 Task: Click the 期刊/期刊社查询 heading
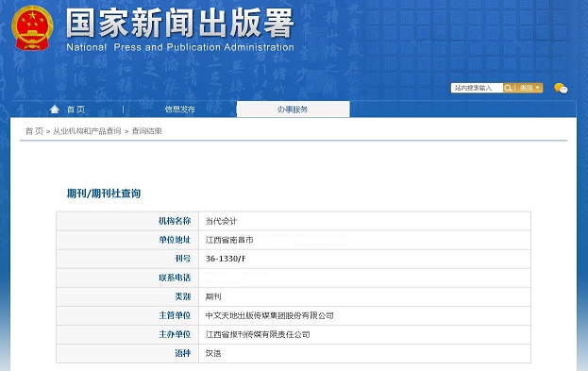(x=104, y=194)
